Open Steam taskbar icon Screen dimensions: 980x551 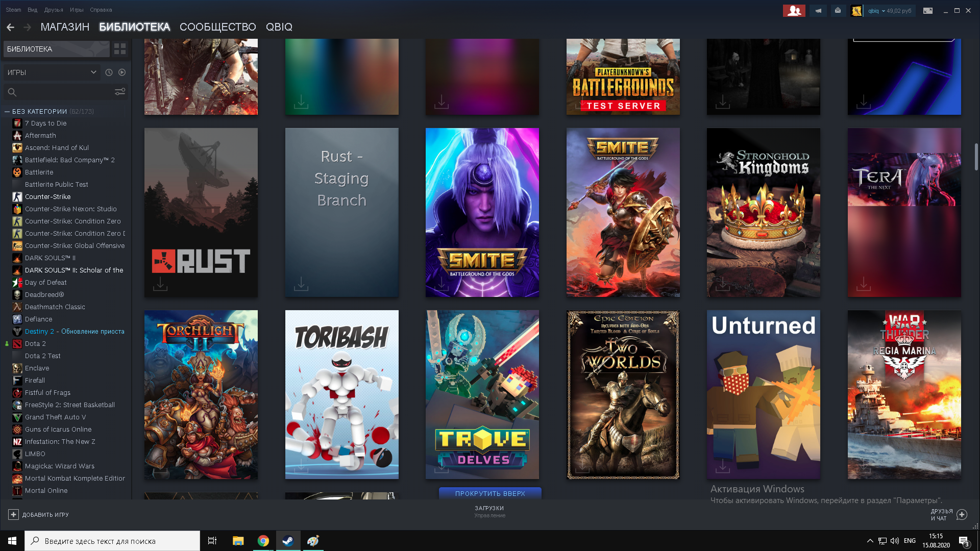(288, 541)
